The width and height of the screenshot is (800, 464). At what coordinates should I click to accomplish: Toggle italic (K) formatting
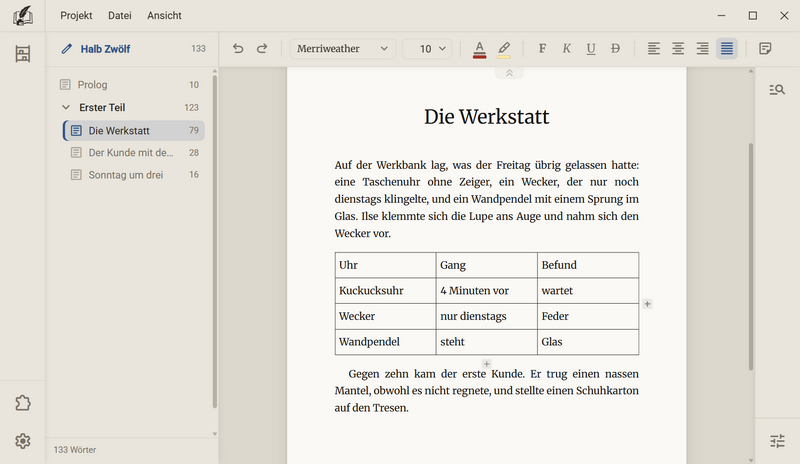pyautogui.click(x=566, y=48)
